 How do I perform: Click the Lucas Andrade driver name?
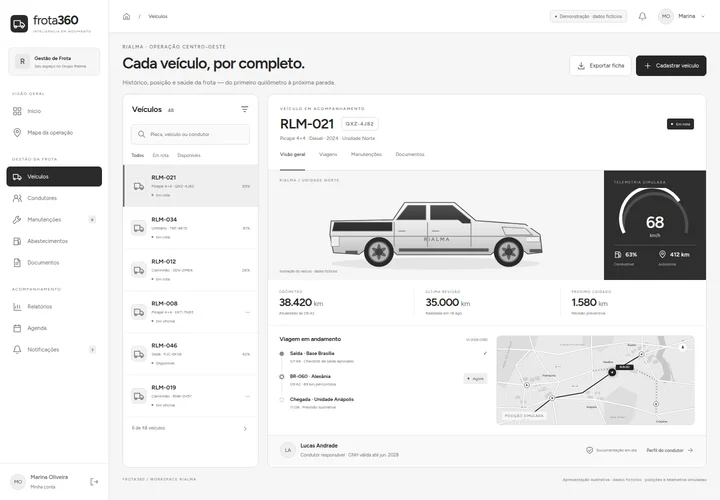319,446
